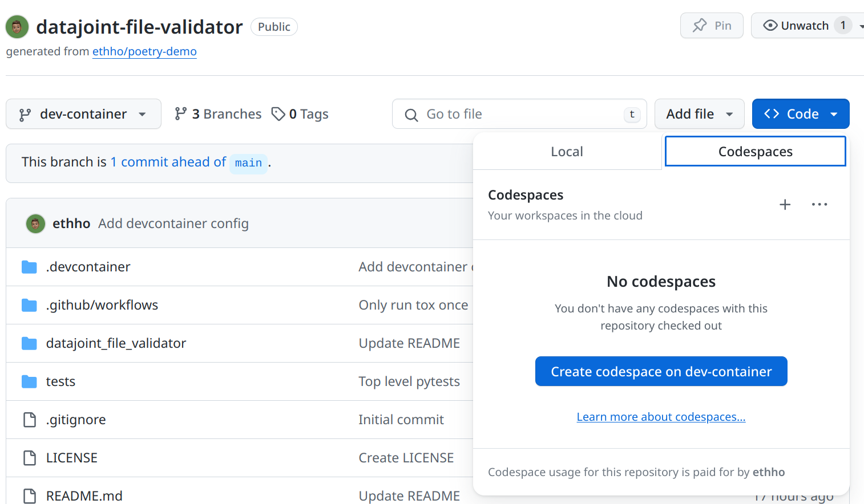
Task: Open the three-dot codespace options menu
Action: tap(819, 205)
